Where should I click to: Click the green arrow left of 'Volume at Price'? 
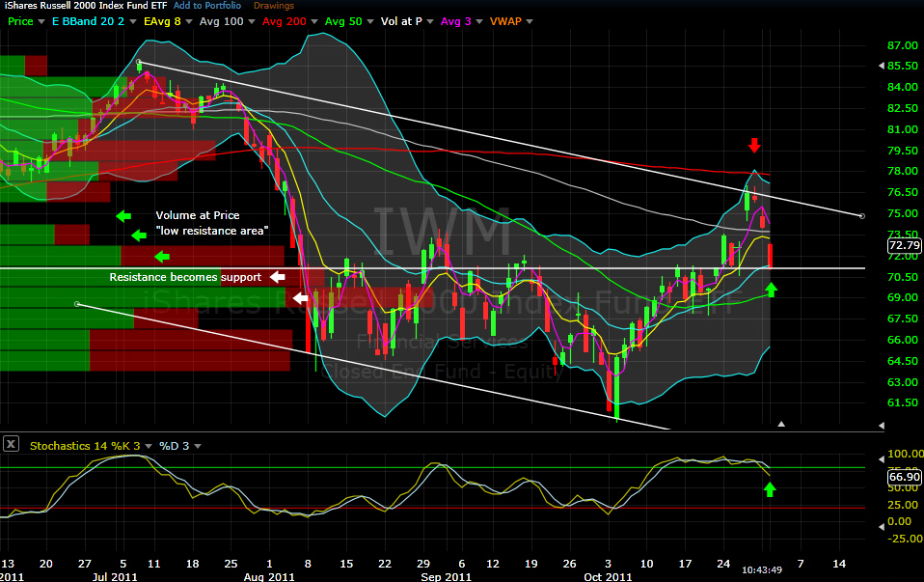click(122, 216)
